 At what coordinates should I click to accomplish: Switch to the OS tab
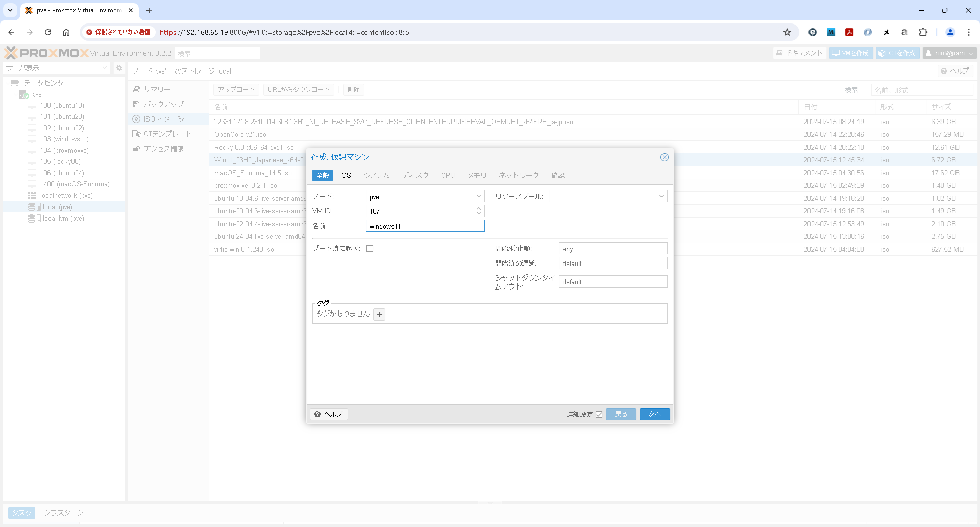pos(346,176)
